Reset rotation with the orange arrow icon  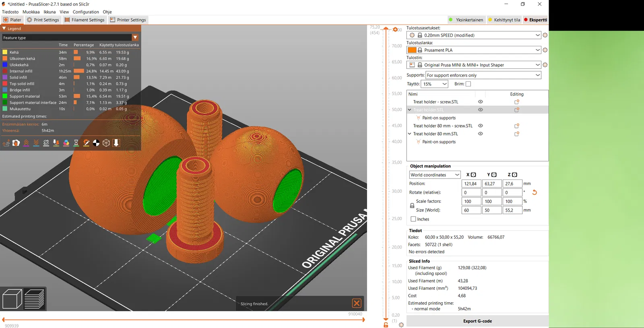pyautogui.click(x=535, y=192)
